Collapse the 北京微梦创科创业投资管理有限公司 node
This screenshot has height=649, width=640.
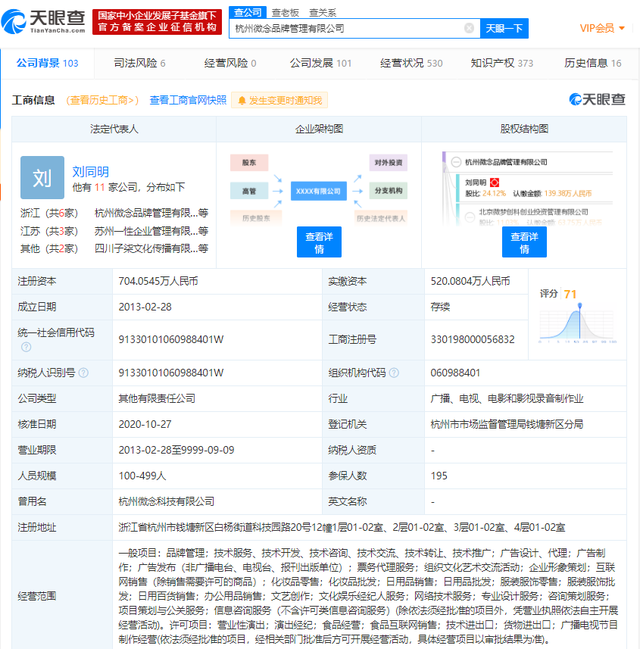coord(469,217)
